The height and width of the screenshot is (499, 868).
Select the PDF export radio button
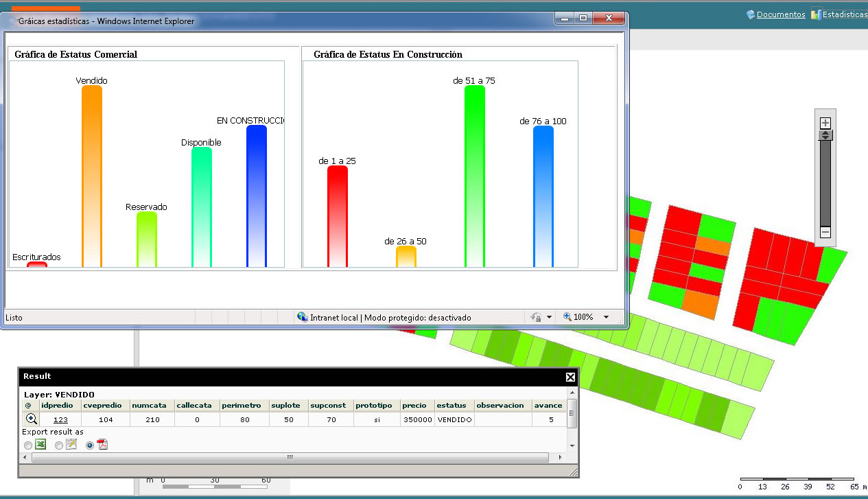click(x=89, y=445)
